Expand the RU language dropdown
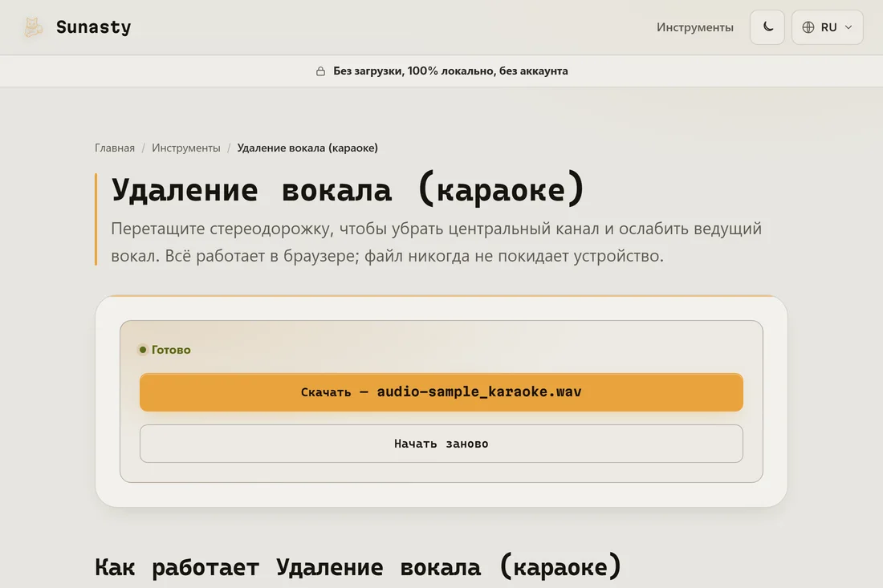The image size is (883, 588). pyautogui.click(x=828, y=27)
